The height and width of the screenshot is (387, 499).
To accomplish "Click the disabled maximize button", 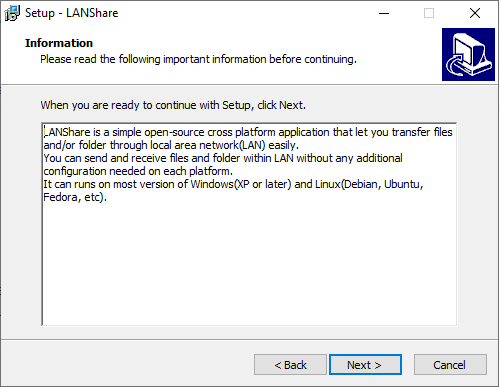I will pos(429,13).
